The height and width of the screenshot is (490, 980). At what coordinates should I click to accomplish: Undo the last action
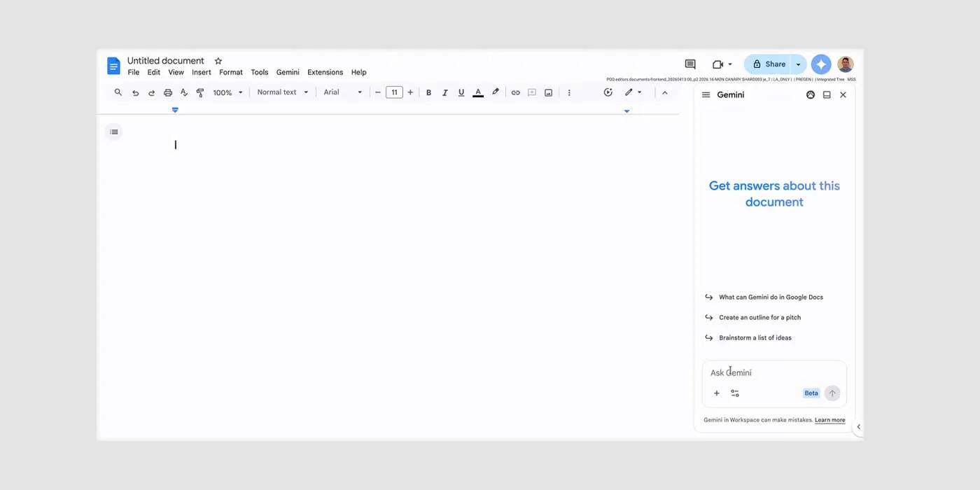click(x=135, y=92)
